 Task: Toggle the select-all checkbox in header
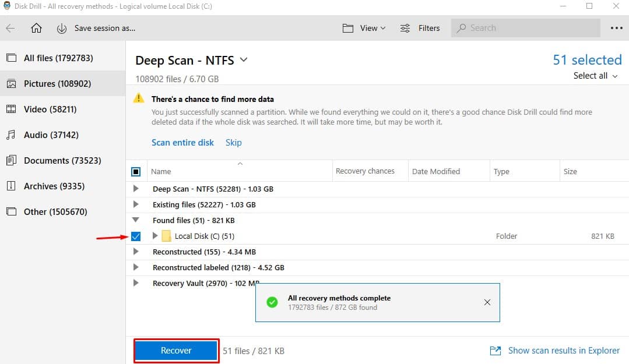[x=136, y=171]
